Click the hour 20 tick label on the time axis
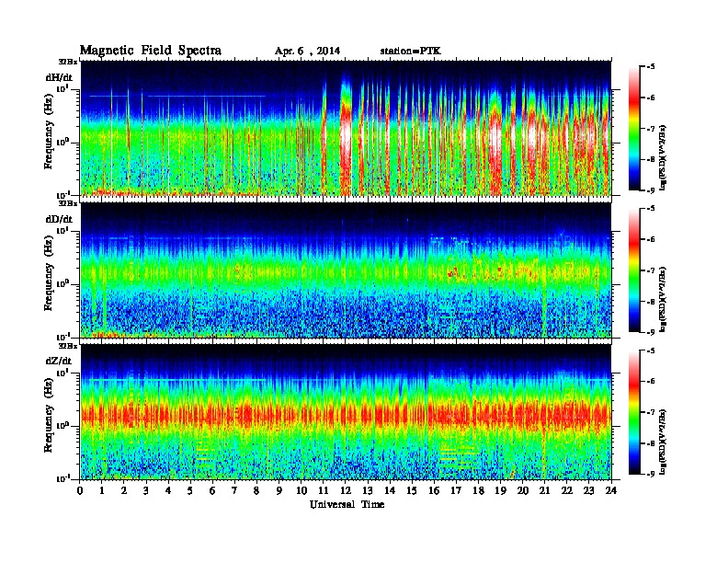This screenshot has width=728, height=563. click(522, 491)
